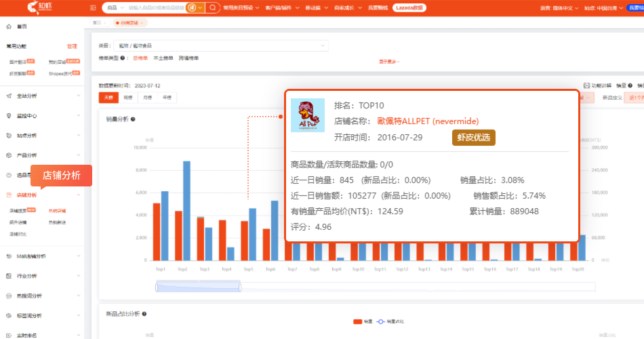Screen dimensions: 644x339
Task: Click the 监控中心 location pin icon
Action: (x=9, y=116)
